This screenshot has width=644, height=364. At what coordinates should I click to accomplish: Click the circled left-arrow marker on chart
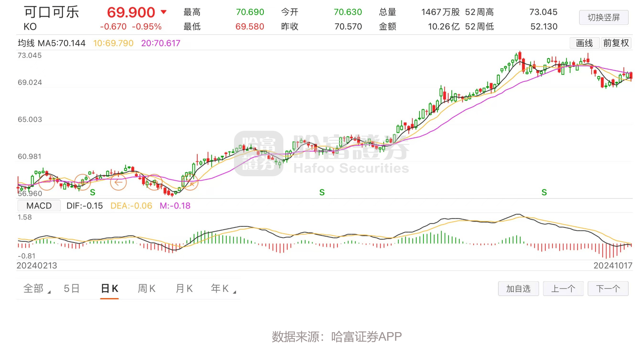coord(118,183)
